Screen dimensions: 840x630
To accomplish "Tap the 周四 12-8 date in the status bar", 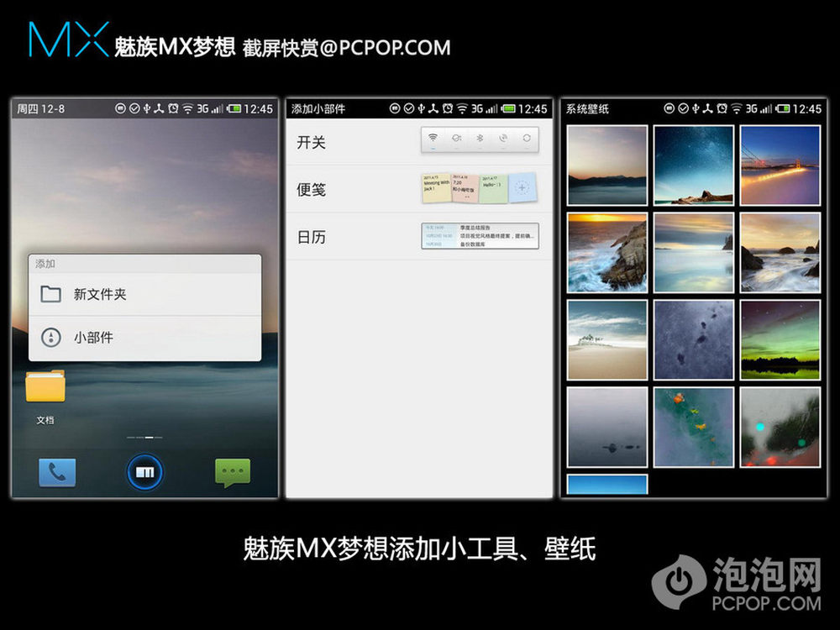I will click(40, 108).
